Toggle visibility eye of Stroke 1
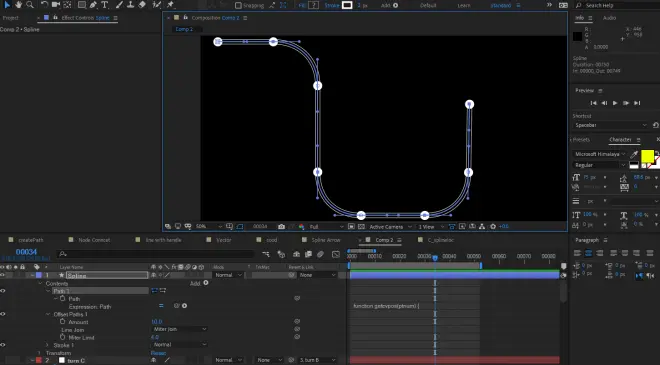The height and width of the screenshot is (365, 660). pos(3,345)
